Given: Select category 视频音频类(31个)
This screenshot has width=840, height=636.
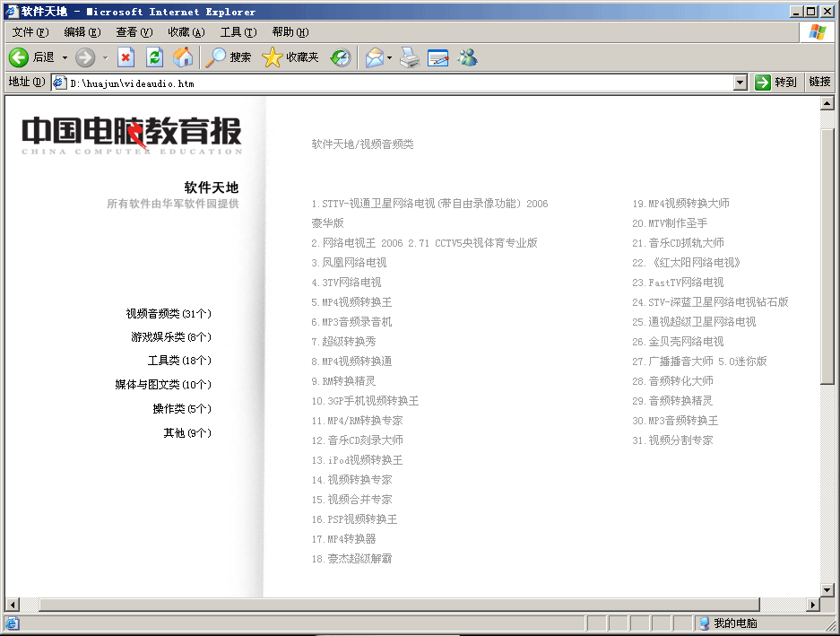Looking at the screenshot, I should click(169, 314).
